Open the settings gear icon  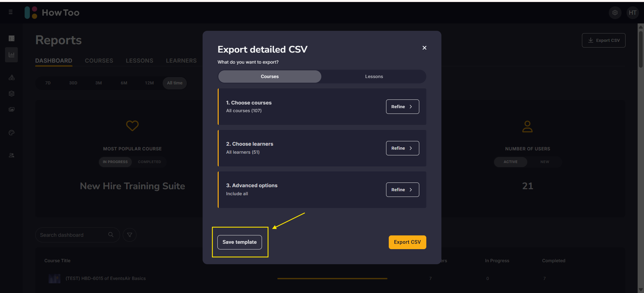coord(615,13)
